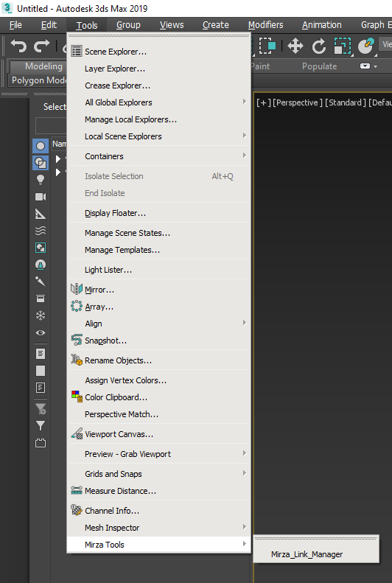Toggle Display Shapes filter
The width and height of the screenshot is (392, 583).
(x=41, y=163)
